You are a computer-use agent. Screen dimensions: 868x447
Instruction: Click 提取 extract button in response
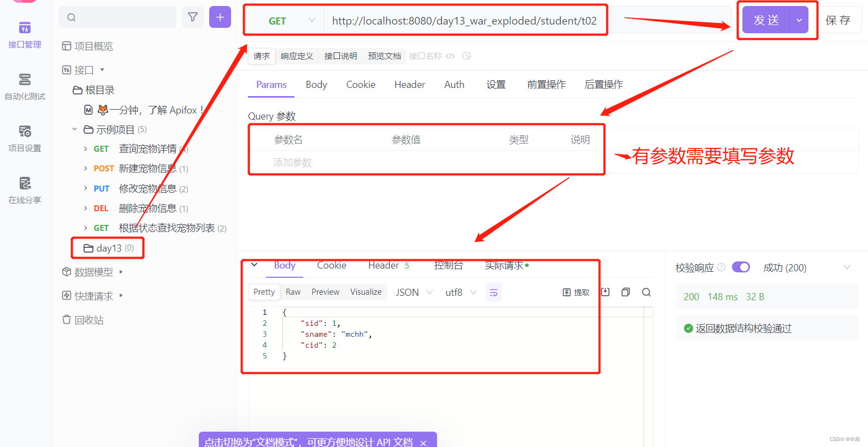576,293
